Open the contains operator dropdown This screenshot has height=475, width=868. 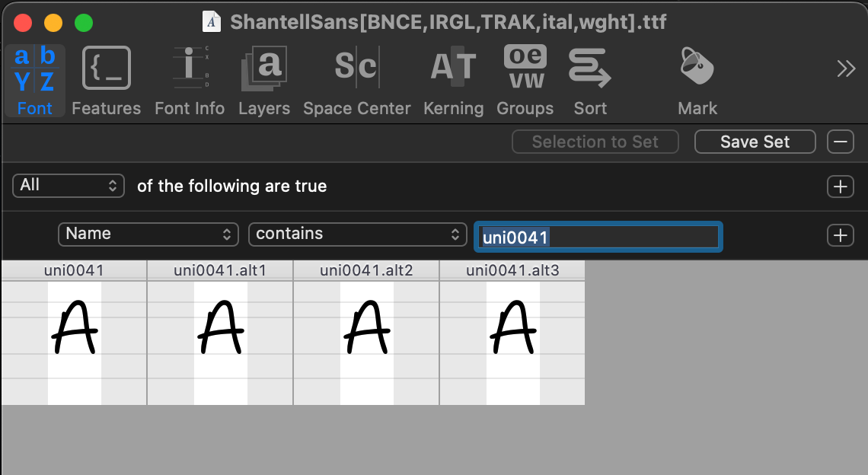click(357, 234)
